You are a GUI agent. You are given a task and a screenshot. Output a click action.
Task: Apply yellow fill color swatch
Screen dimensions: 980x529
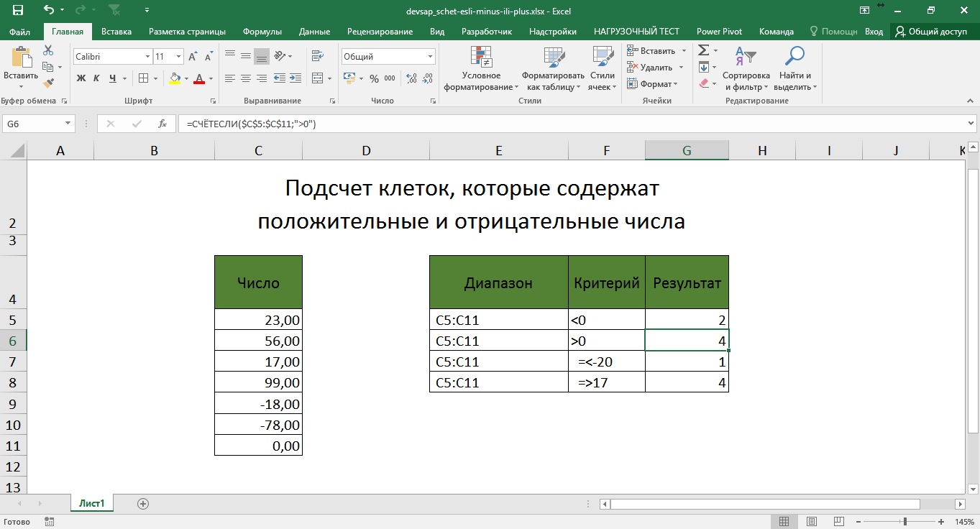[174, 79]
